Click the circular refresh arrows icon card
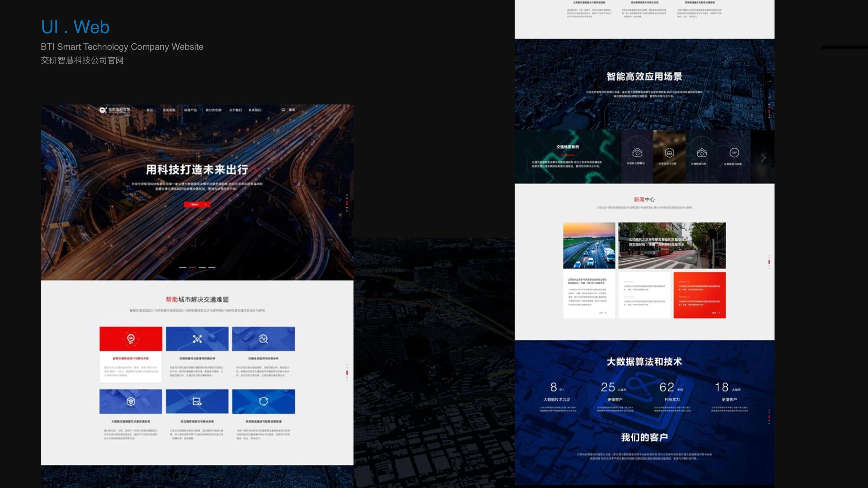The height and width of the screenshot is (488, 868). 263,401
